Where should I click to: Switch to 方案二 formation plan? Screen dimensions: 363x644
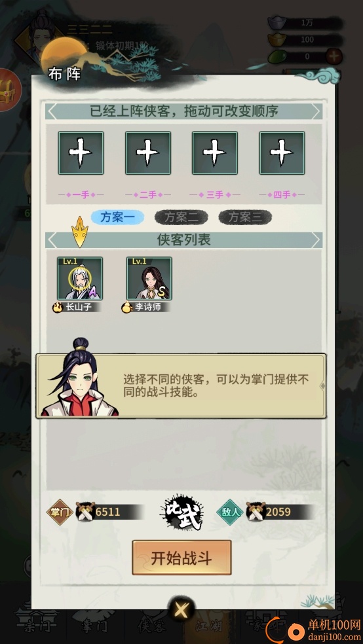pyautogui.click(x=181, y=217)
